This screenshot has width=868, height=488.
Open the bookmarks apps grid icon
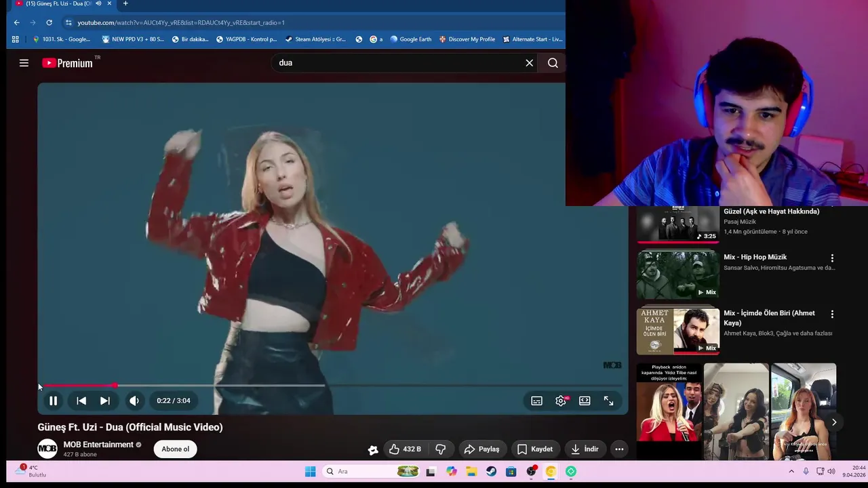(15, 39)
